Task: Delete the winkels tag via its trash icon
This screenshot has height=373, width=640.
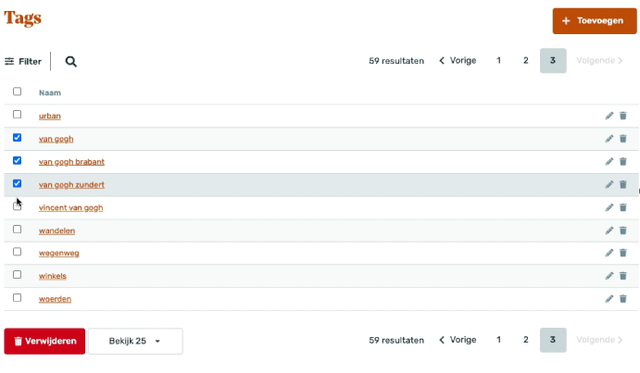Action: [x=623, y=276]
